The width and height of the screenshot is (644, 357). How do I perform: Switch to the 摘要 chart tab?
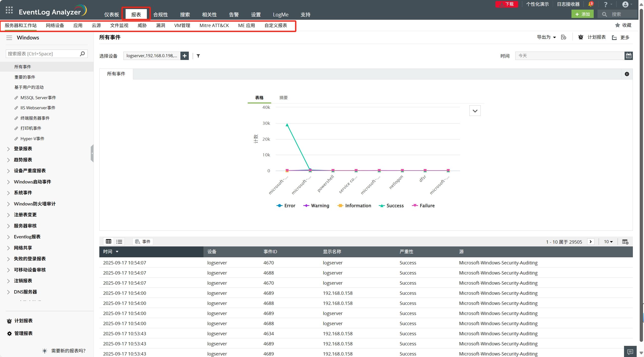[283, 98]
